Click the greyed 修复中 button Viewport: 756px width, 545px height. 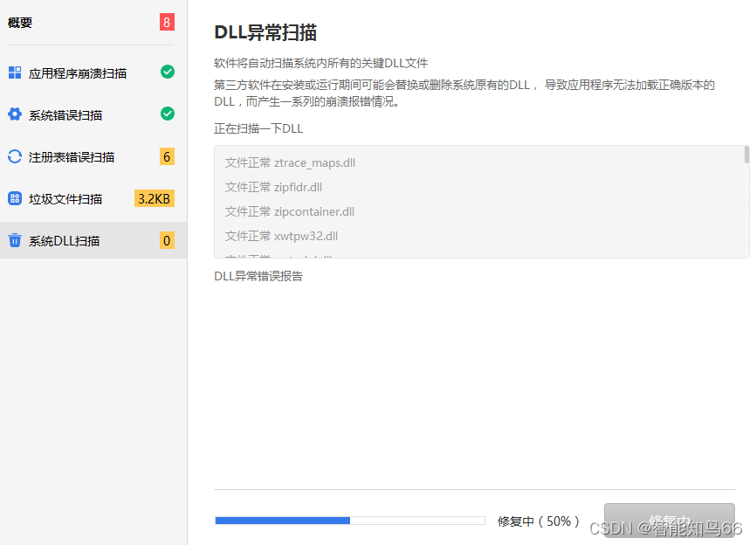670,521
